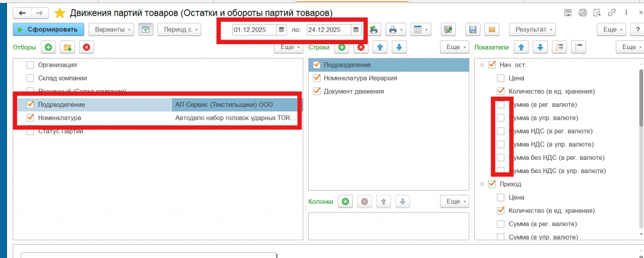Open the Период с dropdown
Viewport: 644px width, 258px height.
click(x=179, y=29)
